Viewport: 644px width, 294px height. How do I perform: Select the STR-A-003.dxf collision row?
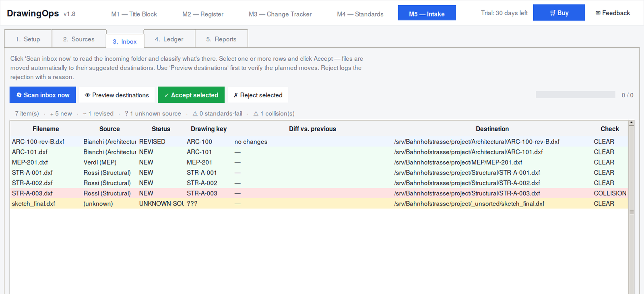319,193
